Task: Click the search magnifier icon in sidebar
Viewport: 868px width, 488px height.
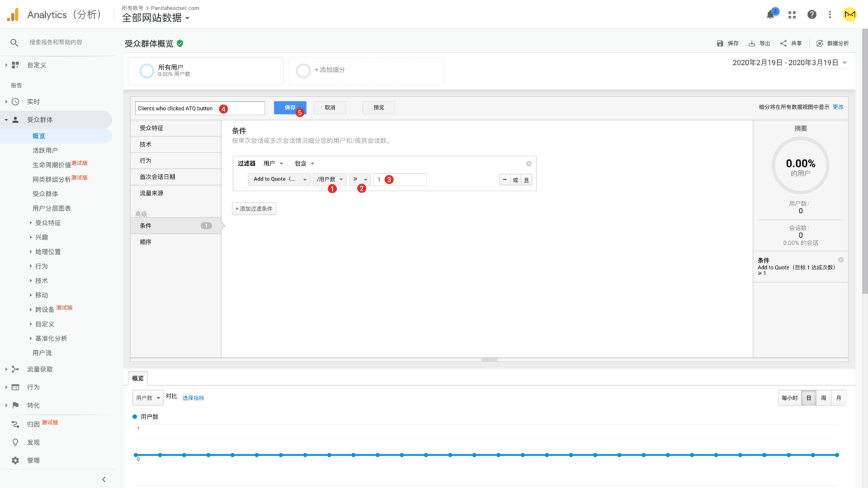Action: [x=14, y=43]
